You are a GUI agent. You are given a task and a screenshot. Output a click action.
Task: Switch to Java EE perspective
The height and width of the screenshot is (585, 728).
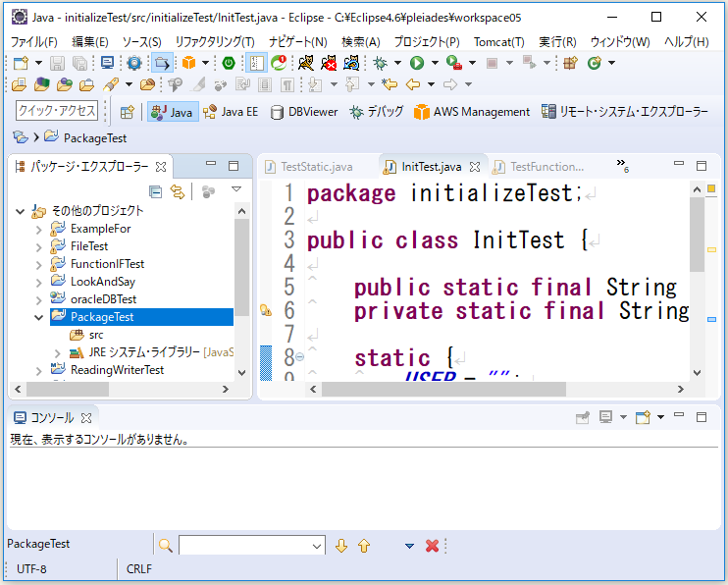(x=231, y=112)
